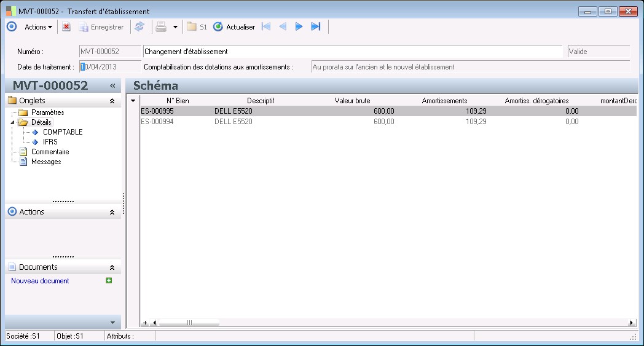
Task: Click the Changement d'établissement text field
Action: pyautogui.click(x=352, y=52)
